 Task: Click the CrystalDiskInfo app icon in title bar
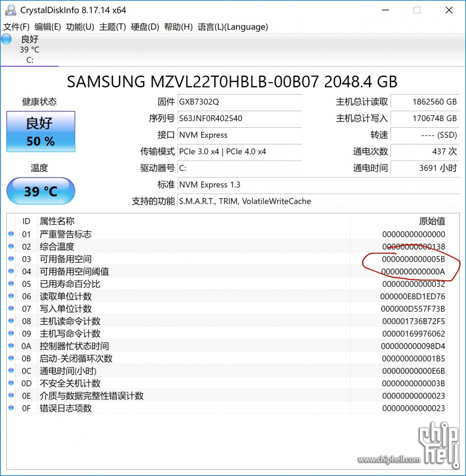click(10, 10)
